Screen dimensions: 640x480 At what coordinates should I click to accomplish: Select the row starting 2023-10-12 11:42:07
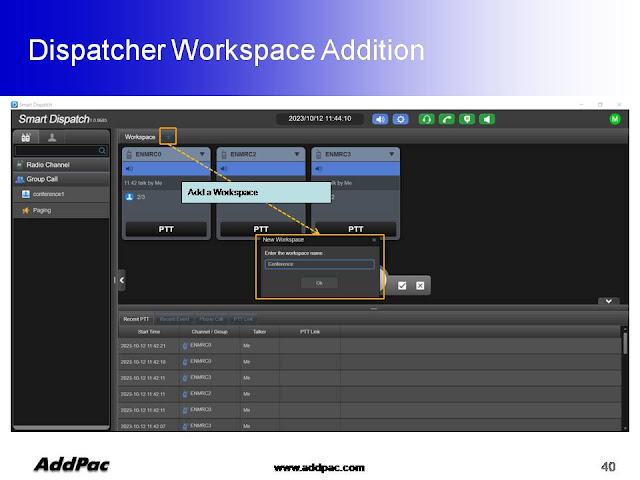370,425
